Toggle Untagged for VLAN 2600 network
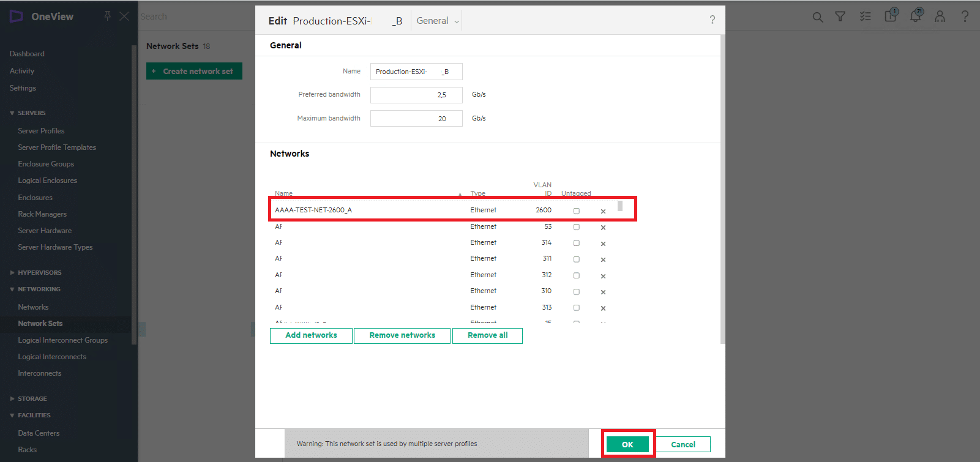Screen dimensions: 980x462 pyautogui.click(x=576, y=211)
